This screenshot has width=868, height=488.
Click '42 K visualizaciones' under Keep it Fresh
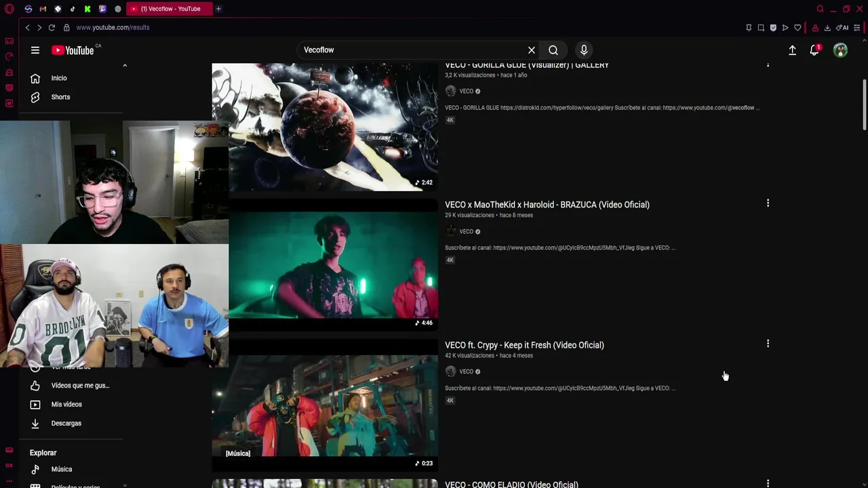click(x=469, y=356)
